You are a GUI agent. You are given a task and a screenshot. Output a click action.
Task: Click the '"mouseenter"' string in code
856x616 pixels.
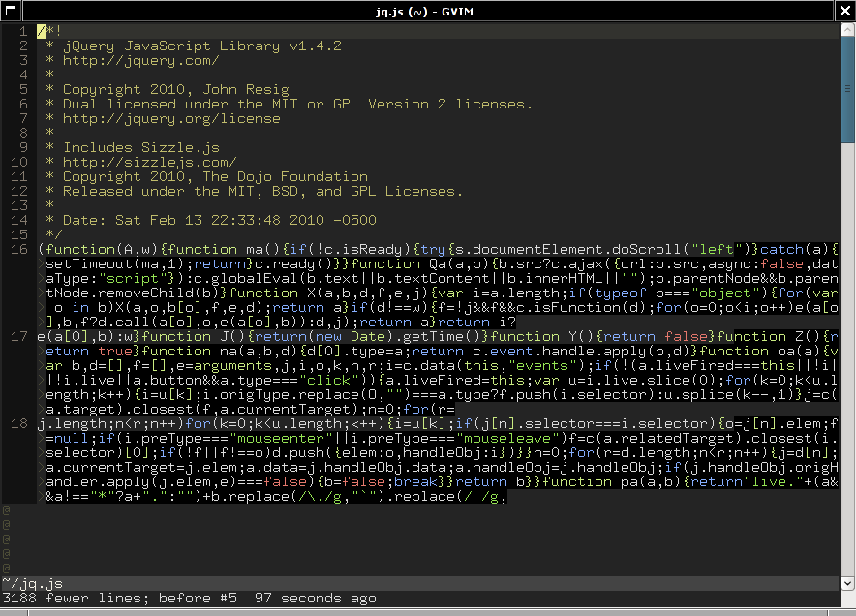pos(280,439)
